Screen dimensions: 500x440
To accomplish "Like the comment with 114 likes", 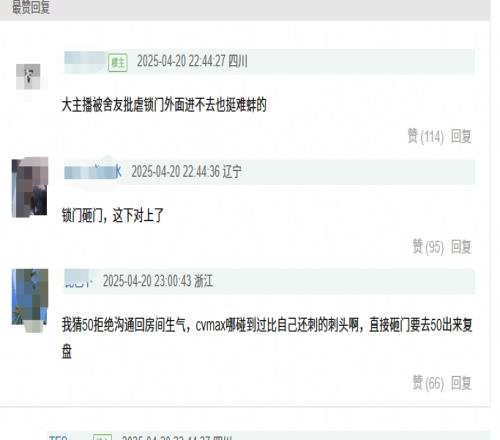I will pyautogui.click(x=426, y=136).
